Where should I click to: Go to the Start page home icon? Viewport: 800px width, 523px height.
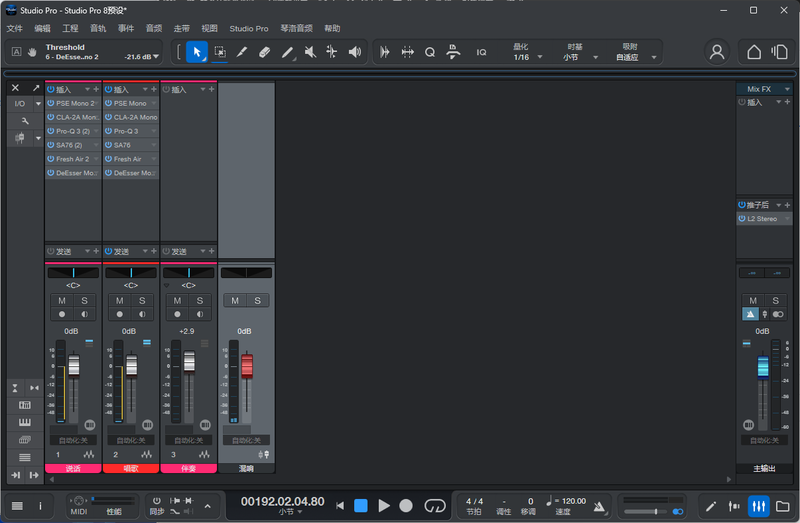point(754,52)
